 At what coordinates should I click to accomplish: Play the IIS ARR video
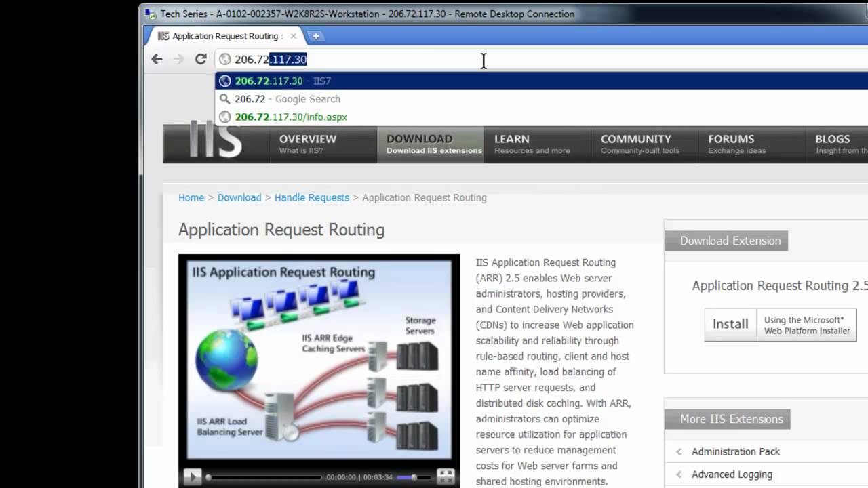coord(193,477)
